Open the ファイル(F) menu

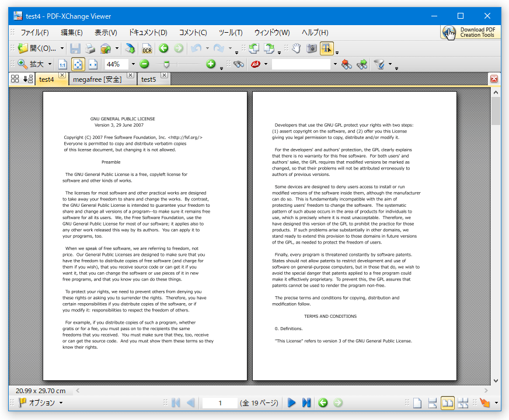coord(35,33)
